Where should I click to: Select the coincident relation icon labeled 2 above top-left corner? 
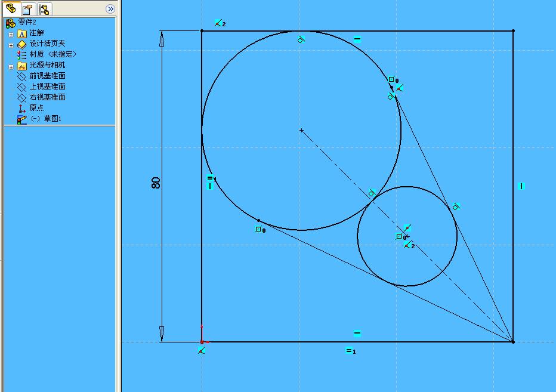(x=220, y=23)
